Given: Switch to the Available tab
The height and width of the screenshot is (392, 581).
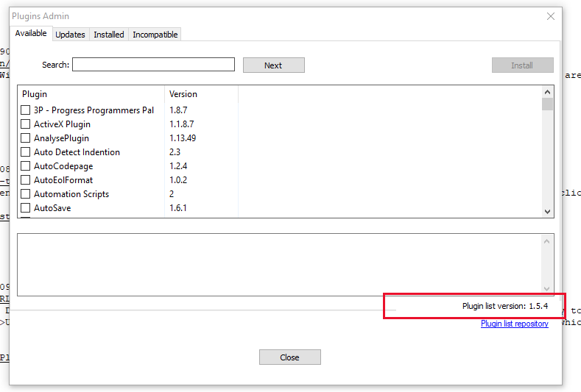Looking at the screenshot, I should (x=31, y=33).
